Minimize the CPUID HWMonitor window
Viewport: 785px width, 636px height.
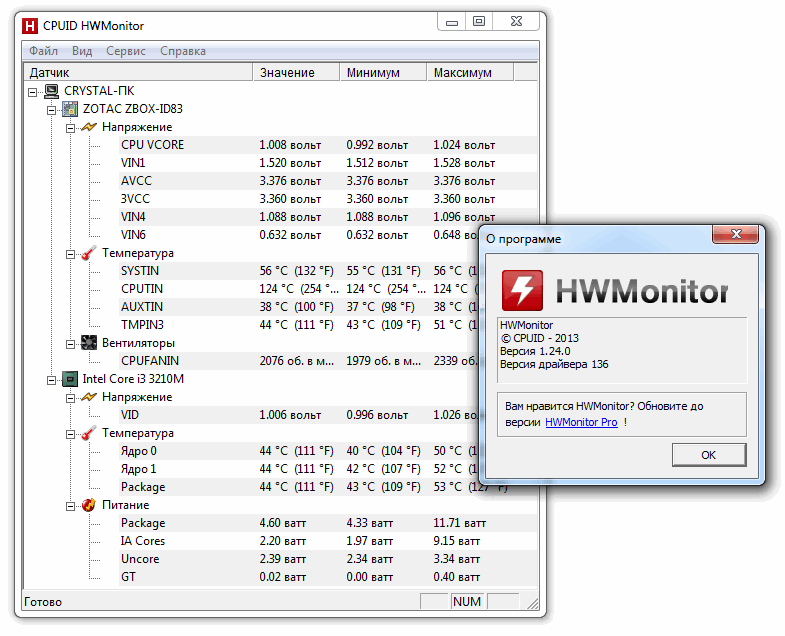[452, 22]
